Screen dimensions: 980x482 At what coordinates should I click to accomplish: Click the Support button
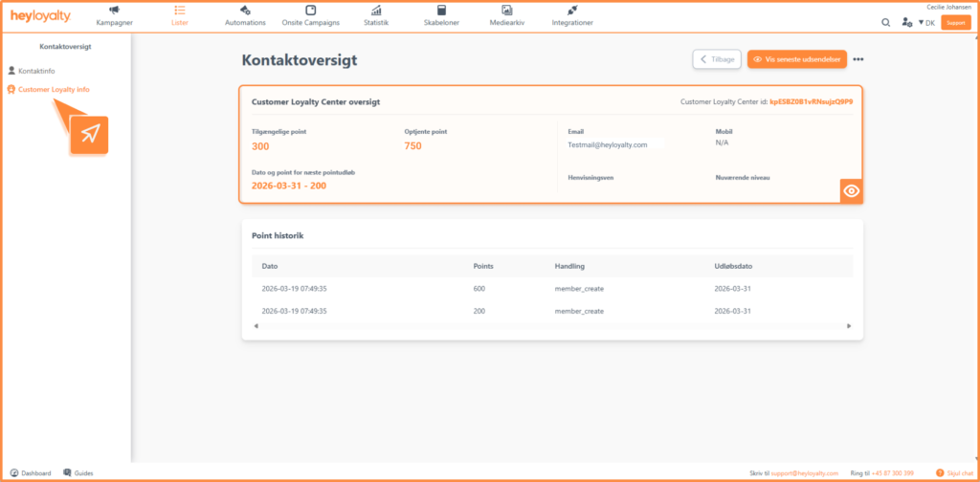point(956,23)
